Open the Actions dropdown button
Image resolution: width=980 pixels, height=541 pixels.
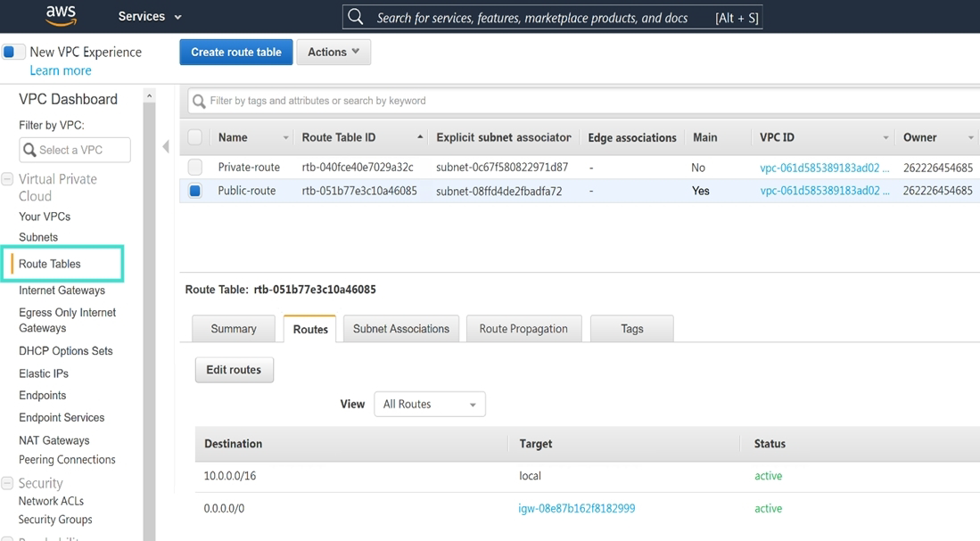[333, 52]
